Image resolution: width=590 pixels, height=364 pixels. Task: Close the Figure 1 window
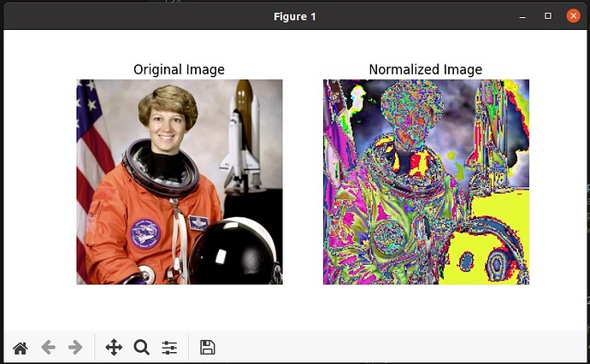[x=573, y=16]
